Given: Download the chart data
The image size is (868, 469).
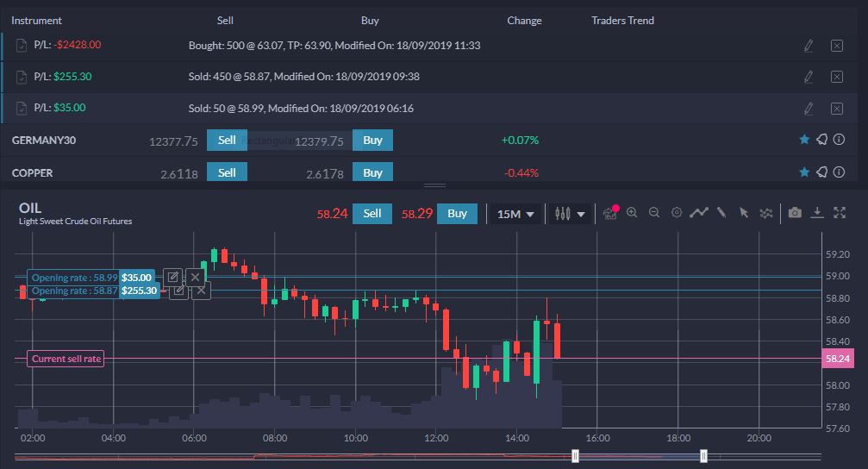Looking at the screenshot, I should 817,213.
